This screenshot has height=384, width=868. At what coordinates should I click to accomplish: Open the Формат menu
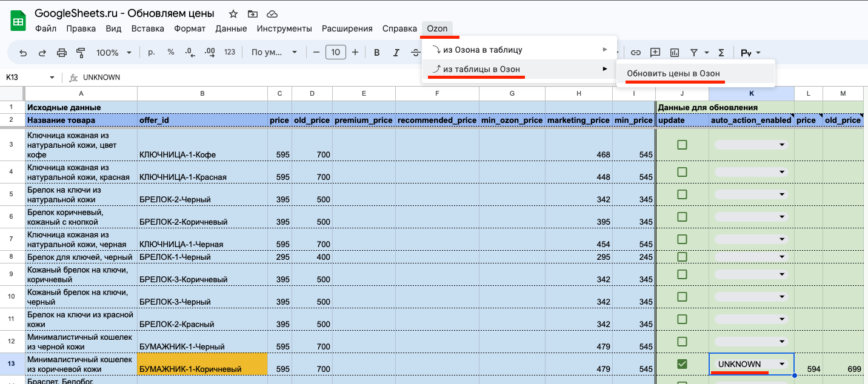(190, 28)
